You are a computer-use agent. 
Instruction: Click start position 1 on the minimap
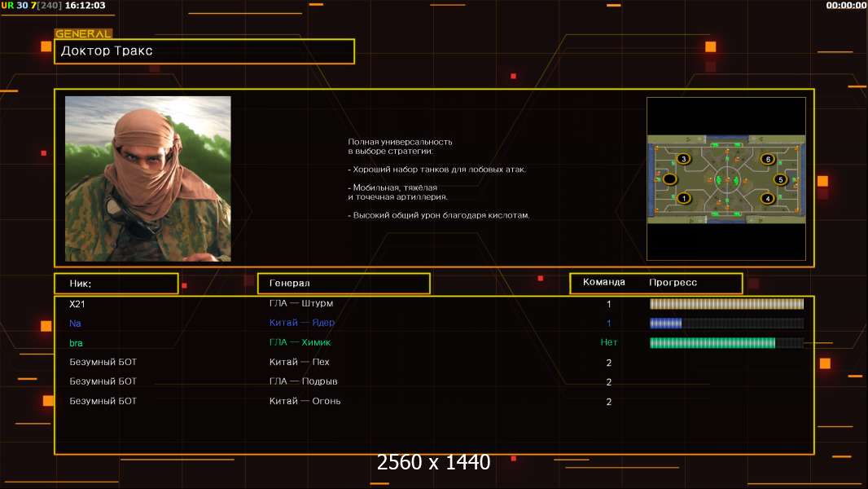click(x=684, y=198)
